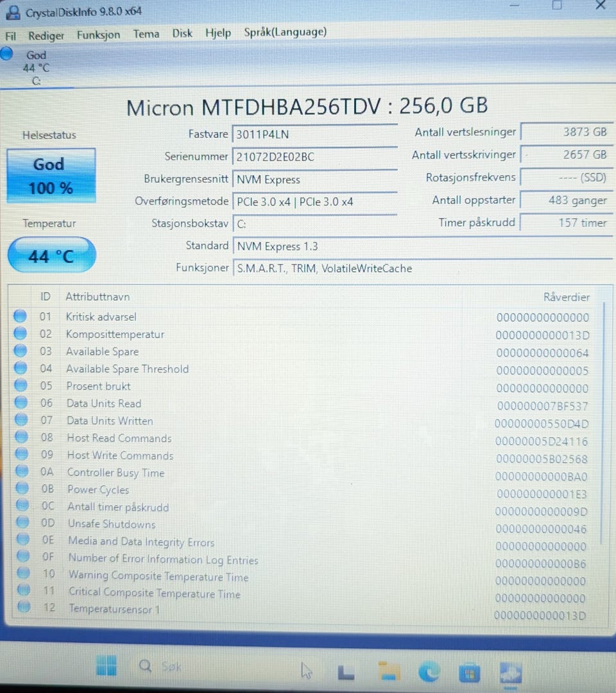Image resolution: width=616 pixels, height=693 pixels.
Task: Click the Host Write Commands status circle
Action: click(22, 454)
